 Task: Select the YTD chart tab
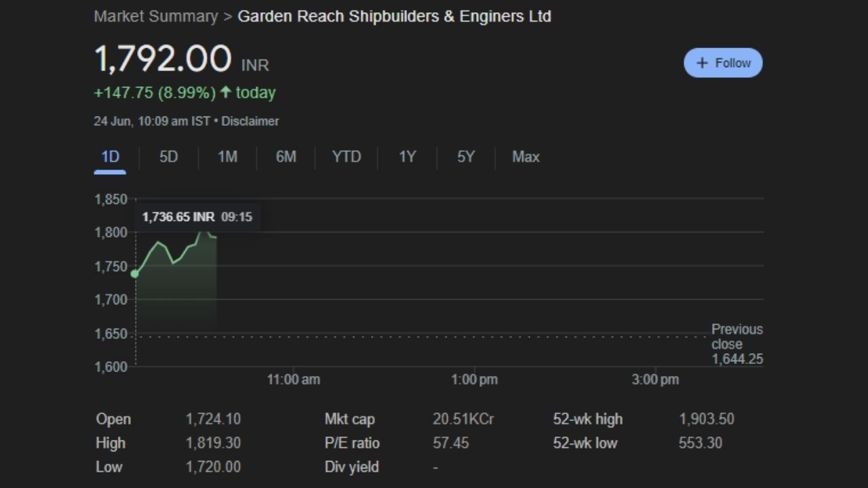pyautogui.click(x=347, y=157)
